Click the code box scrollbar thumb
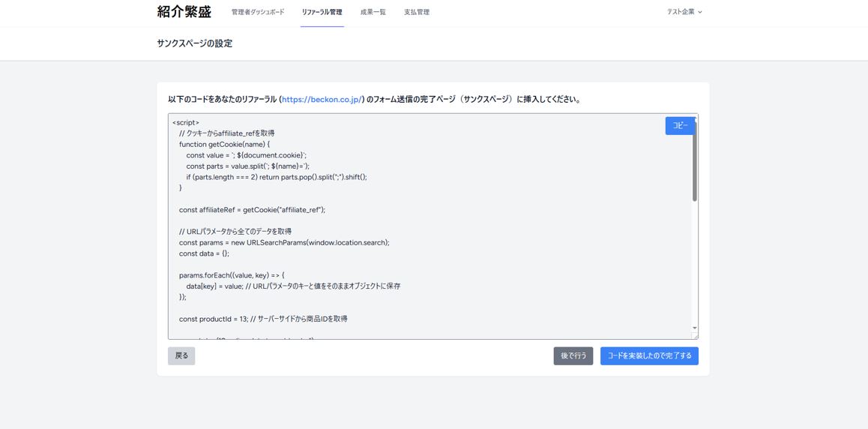This screenshot has height=429, width=868. coord(694,165)
